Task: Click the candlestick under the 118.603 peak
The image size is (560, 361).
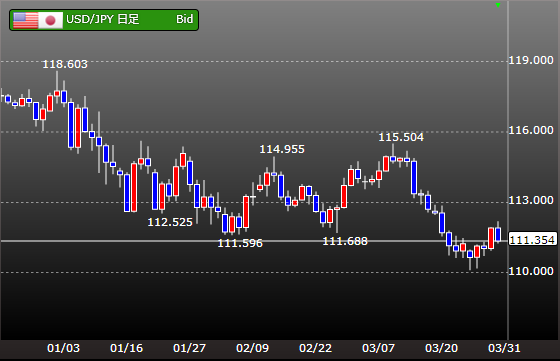Action: [x=57, y=93]
